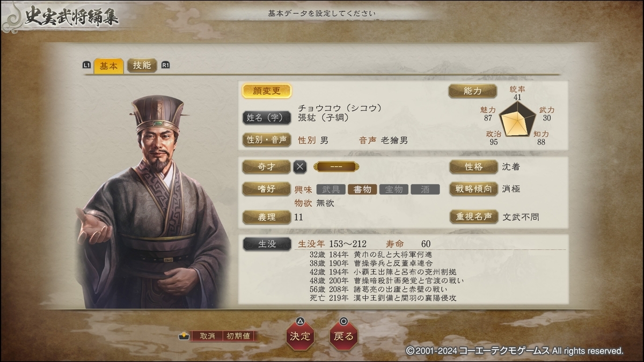The image size is (644, 362).
Task: Click the 顔変更 face change button
Action: coord(267,91)
